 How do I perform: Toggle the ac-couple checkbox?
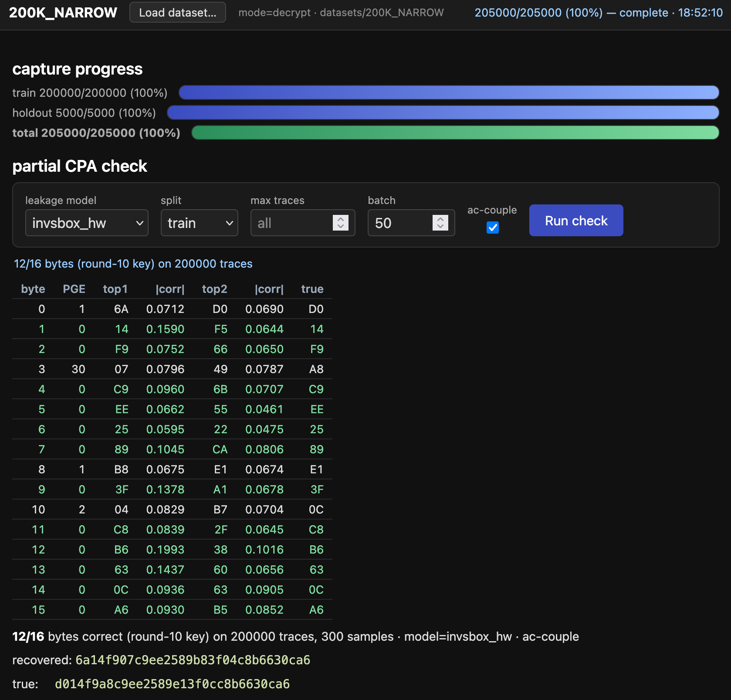click(492, 228)
